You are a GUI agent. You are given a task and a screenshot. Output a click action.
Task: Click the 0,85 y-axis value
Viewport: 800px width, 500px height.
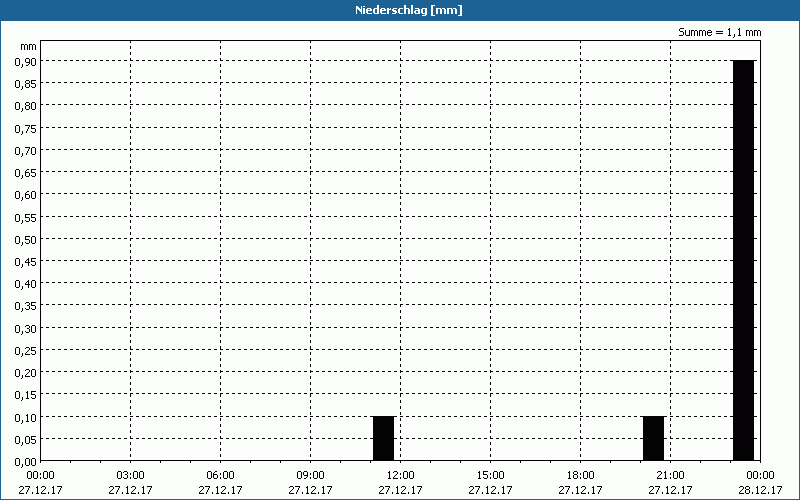click(x=26, y=84)
